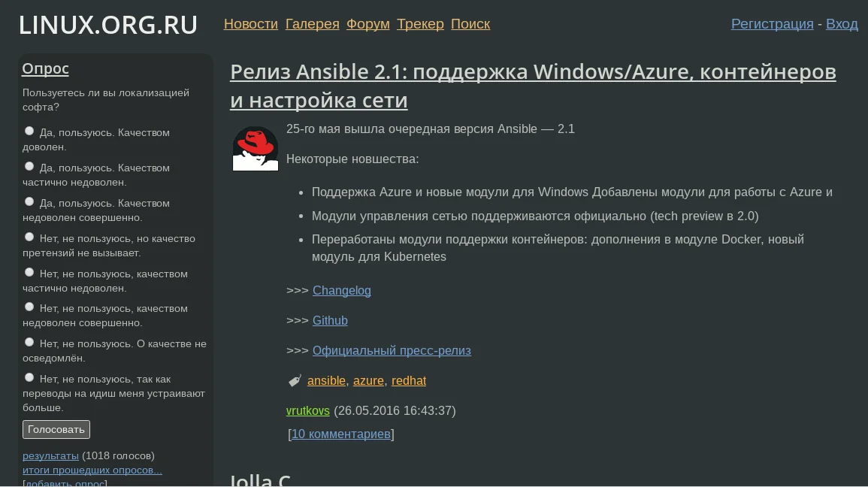Click the 'Некоторые новшества:' text
This screenshot has width=868, height=487.
pyautogui.click(x=352, y=159)
